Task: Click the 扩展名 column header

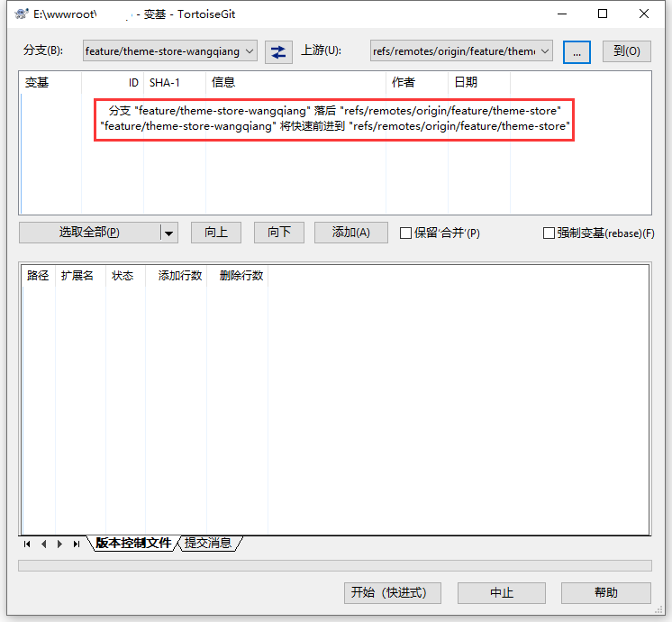Action: [80, 276]
